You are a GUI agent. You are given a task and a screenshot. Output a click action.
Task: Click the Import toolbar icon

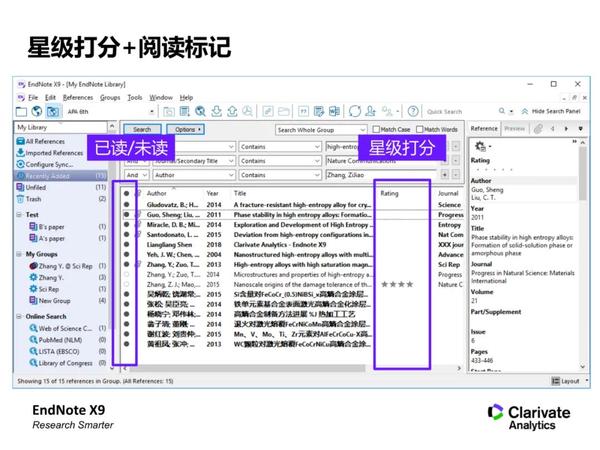tap(216, 111)
